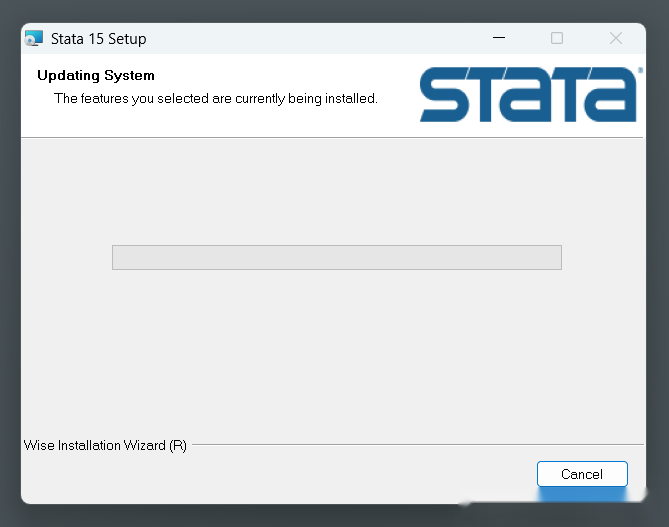Click the Wise Installation Wizard (R) label
This screenshot has height=527, width=669.
105,445
